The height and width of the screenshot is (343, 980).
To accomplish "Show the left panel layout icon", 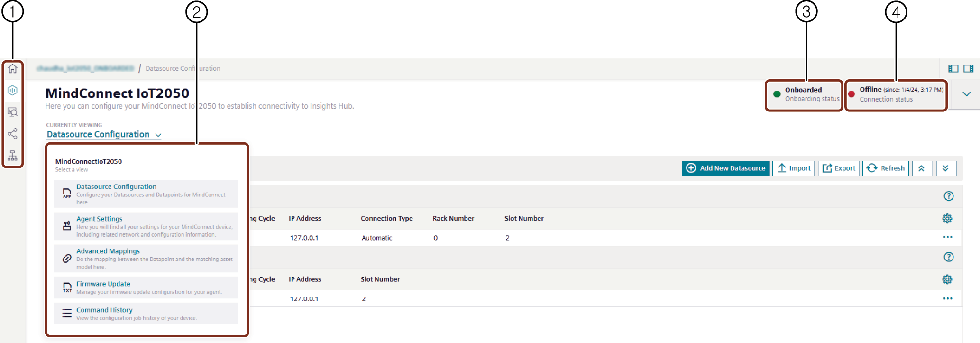I will [953, 69].
